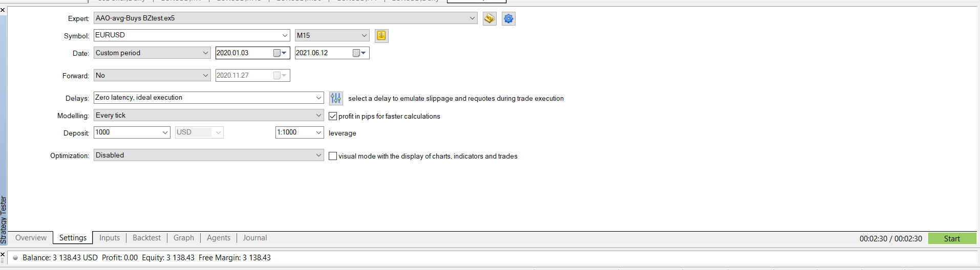Select the Settings tab
The image size is (980, 270).
tap(73, 238)
